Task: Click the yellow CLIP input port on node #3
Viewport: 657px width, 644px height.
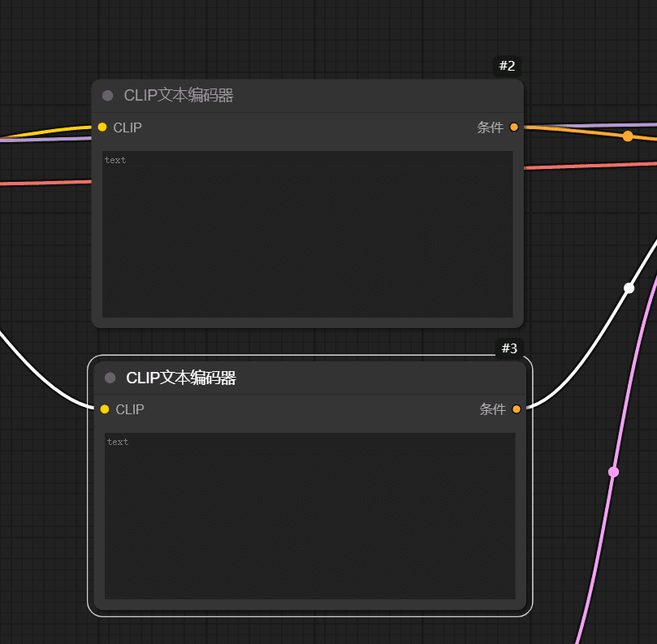Action: pos(105,409)
